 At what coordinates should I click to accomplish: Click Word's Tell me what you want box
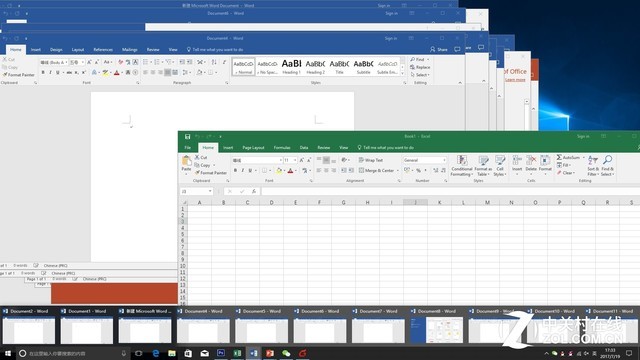pos(216,50)
